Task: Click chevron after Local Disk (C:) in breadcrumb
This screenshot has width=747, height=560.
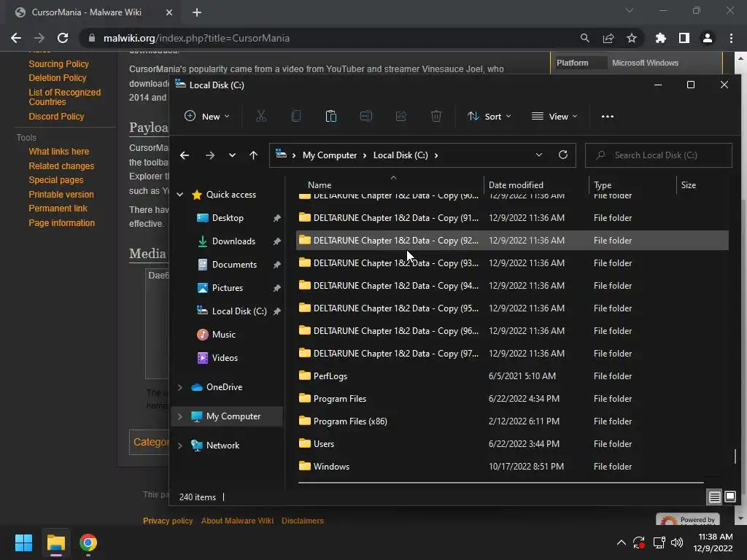Action: click(436, 155)
